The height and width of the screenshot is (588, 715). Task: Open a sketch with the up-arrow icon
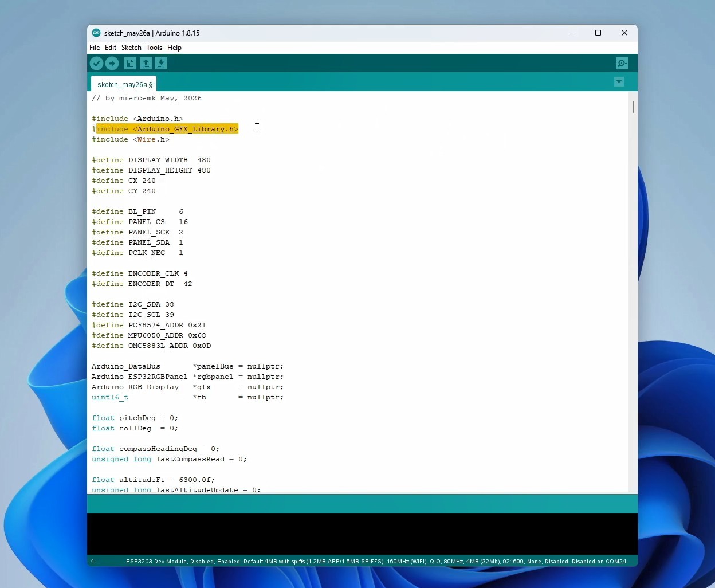(146, 64)
